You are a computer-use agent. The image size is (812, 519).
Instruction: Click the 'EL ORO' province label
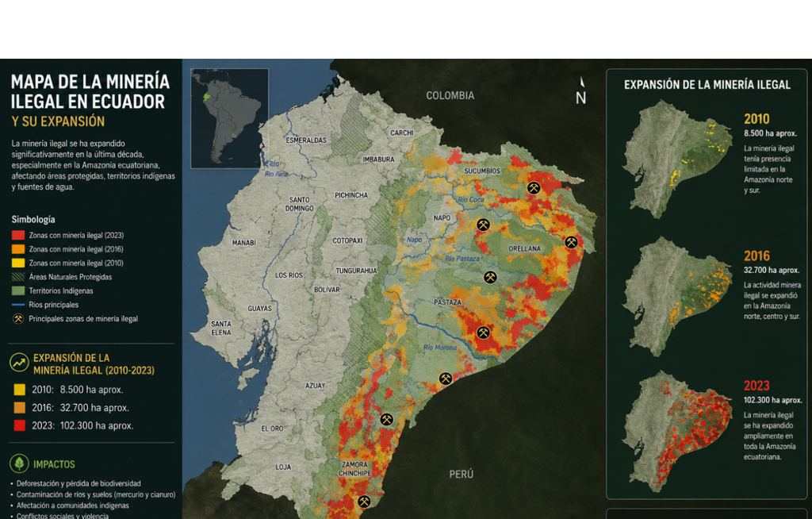click(x=272, y=429)
